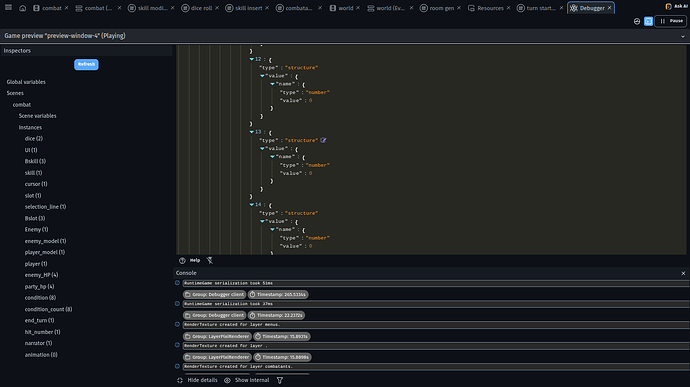This screenshot has height=387, width=690.
Task: Click the clear-filter icon beside Help
Action: coord(210,260)
